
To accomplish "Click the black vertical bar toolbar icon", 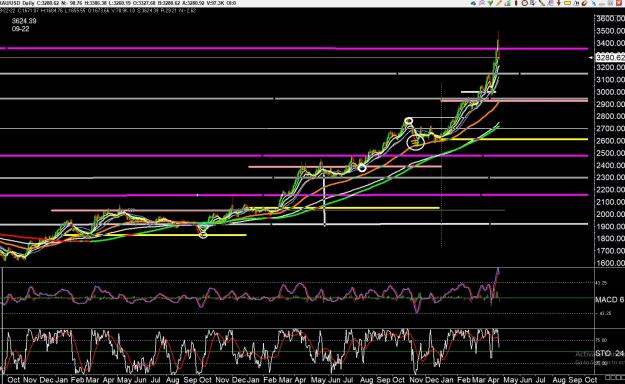I will coord(516,3).
